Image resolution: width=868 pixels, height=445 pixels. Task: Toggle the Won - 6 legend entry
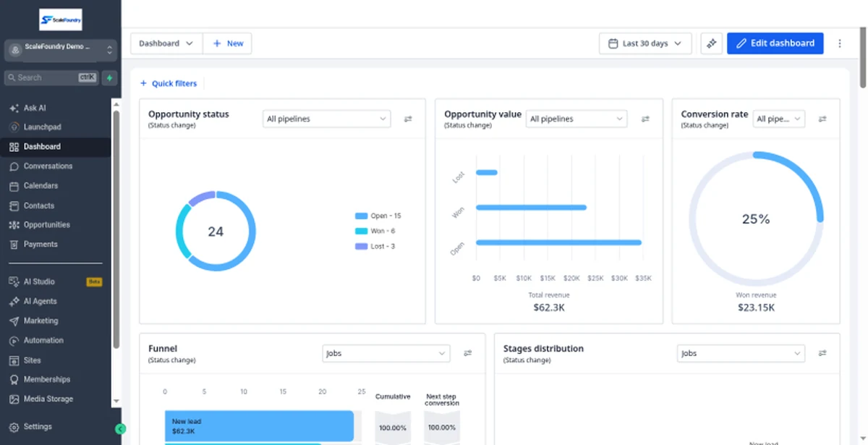[x=375, y=231]
